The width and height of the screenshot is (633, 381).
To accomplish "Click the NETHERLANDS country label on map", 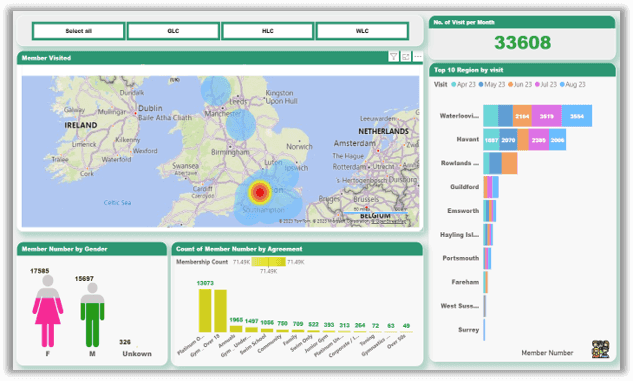I will coord(383,131).
